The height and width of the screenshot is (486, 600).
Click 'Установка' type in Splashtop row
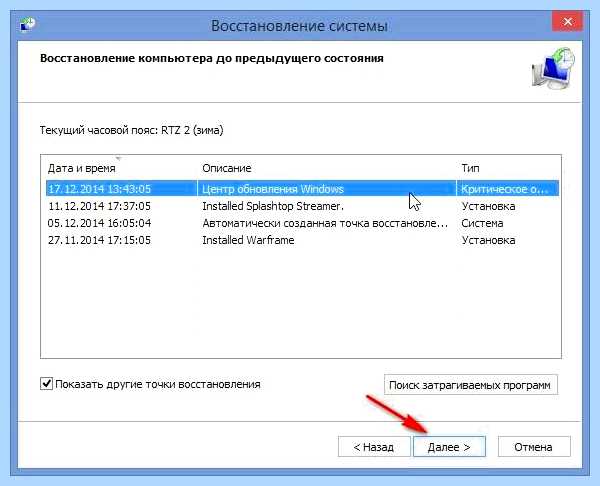(x=488, y=206)
